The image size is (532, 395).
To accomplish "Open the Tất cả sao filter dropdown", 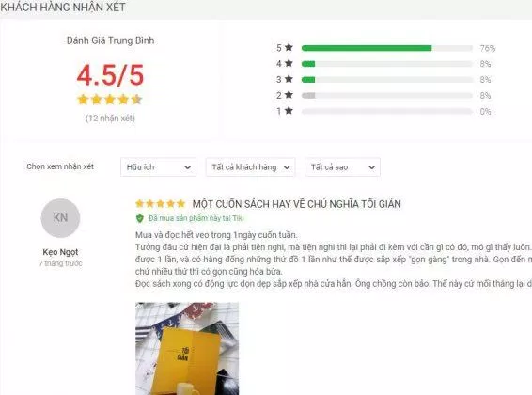I will pos(342,167).
